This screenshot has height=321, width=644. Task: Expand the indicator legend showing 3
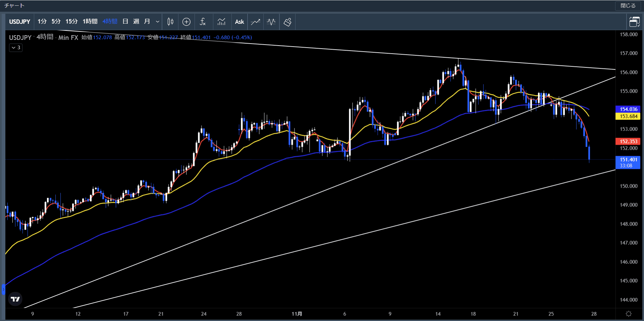[16, 48]
